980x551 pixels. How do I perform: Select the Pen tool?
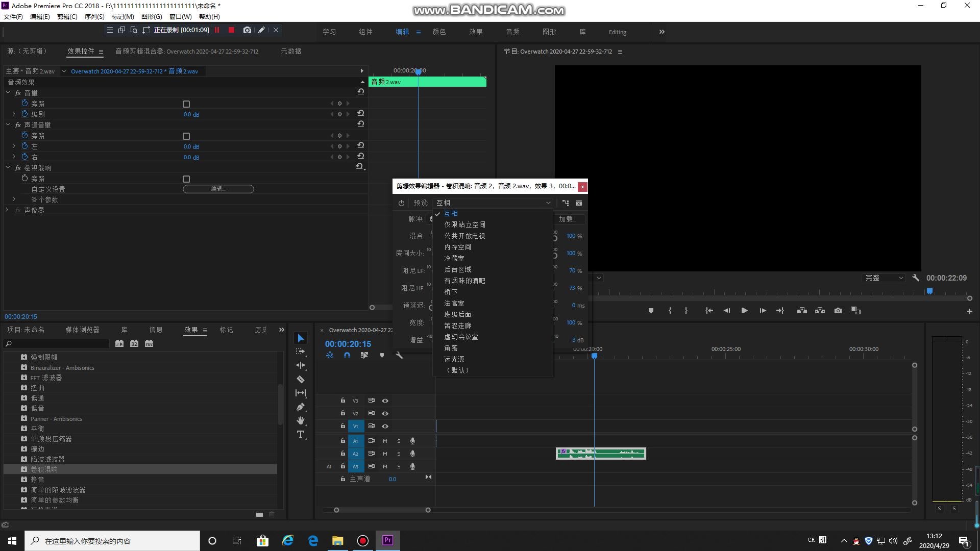pyautogui.click(x=301, y=407)
